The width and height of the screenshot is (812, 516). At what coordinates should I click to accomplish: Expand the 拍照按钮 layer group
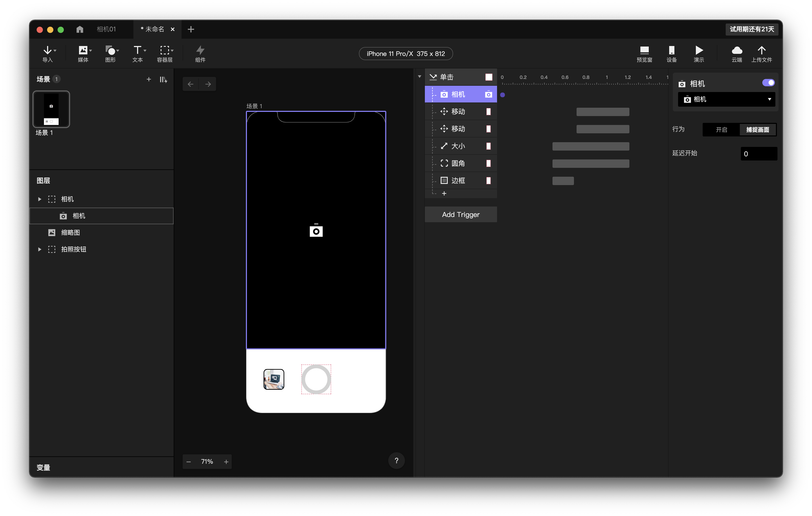pos(40,249)
